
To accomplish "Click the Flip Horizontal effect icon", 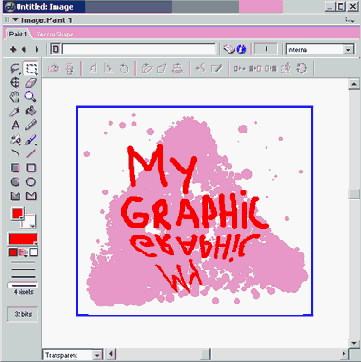I will pos(53,69).
